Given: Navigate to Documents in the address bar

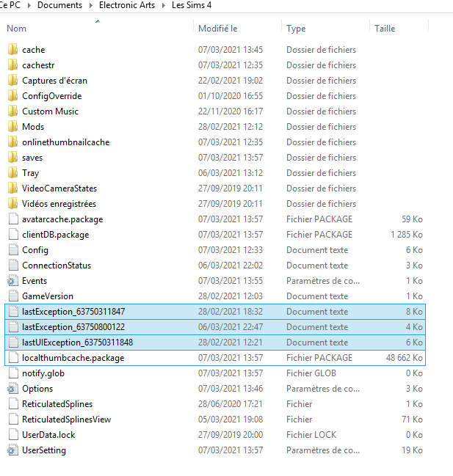Looking at the screenshot, I should [x=59, y=5].
